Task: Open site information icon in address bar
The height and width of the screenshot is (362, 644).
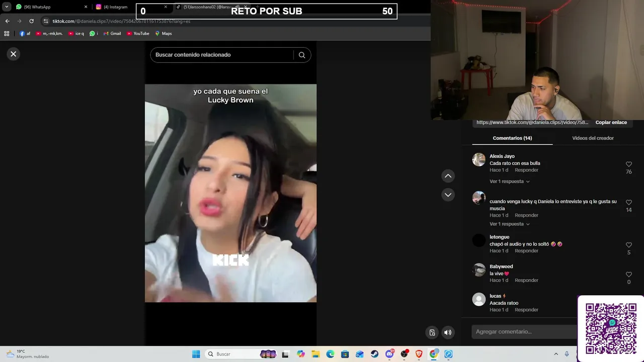Action: (x=46, y=21)
